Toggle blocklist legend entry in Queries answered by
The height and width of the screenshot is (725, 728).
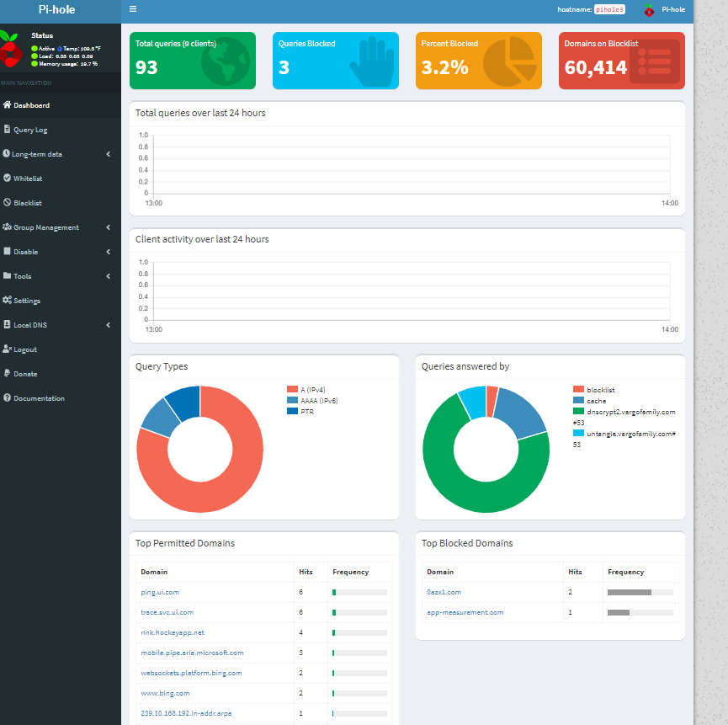pos(594,389)
